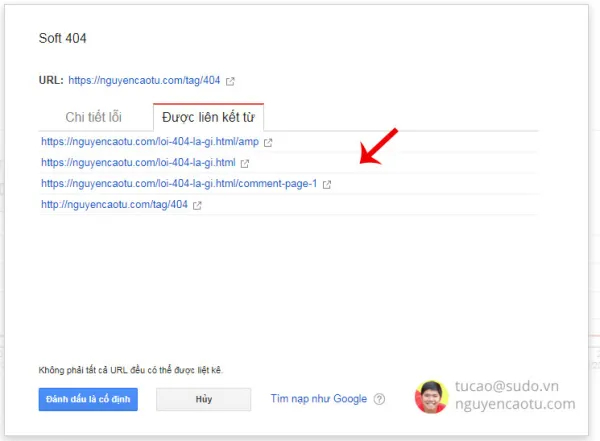Click external icon beside comment-page-1 link
600x441 pixels.
tap(326, 185)
